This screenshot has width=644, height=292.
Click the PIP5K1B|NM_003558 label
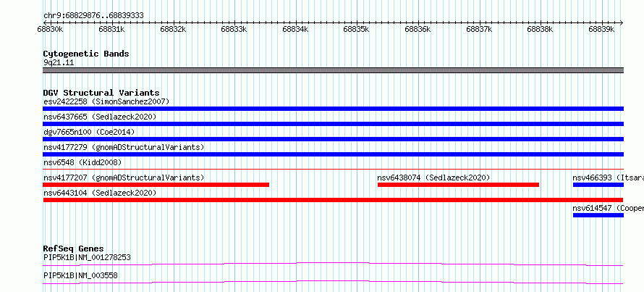pos(80,275)
